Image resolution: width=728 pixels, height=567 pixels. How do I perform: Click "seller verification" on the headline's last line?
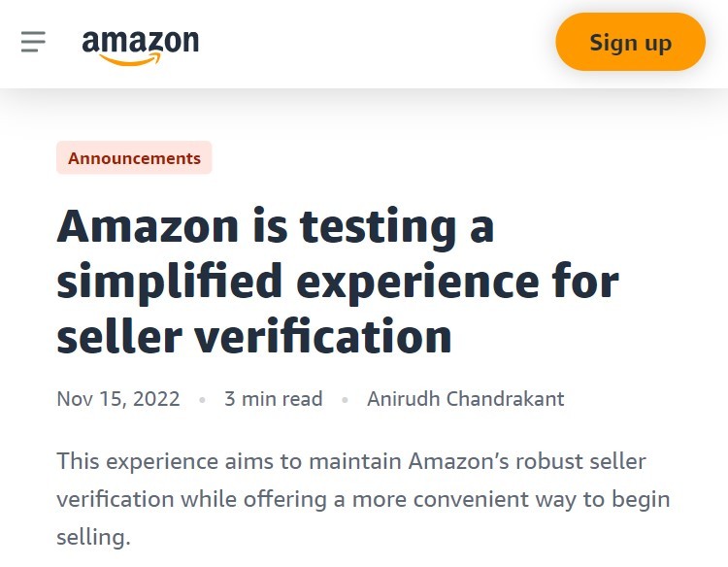pos(254,337)
